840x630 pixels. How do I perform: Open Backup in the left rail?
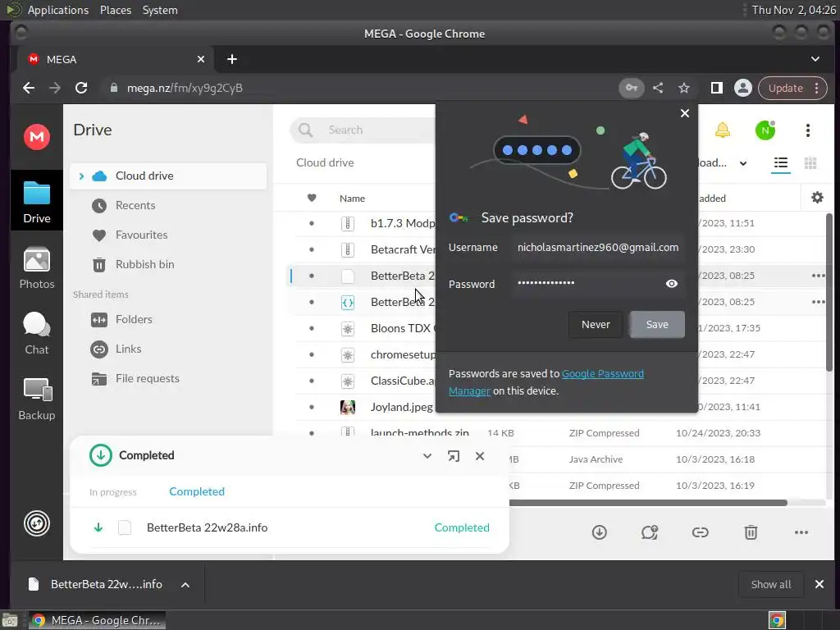(36, 399)
